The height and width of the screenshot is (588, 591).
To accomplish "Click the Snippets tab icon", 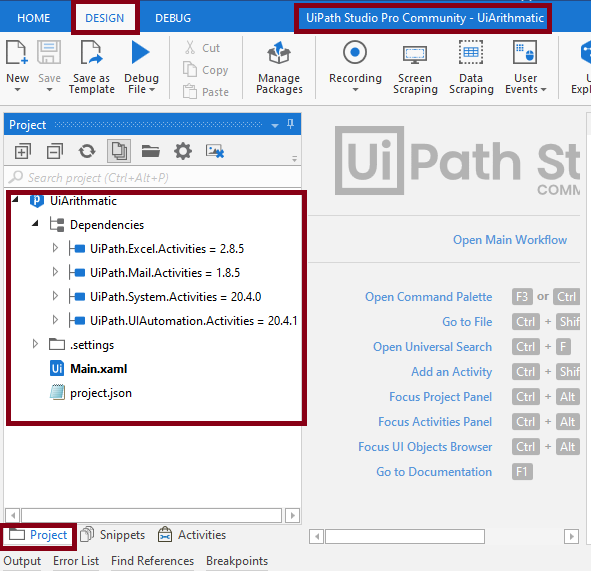I will tap(87, 534).
